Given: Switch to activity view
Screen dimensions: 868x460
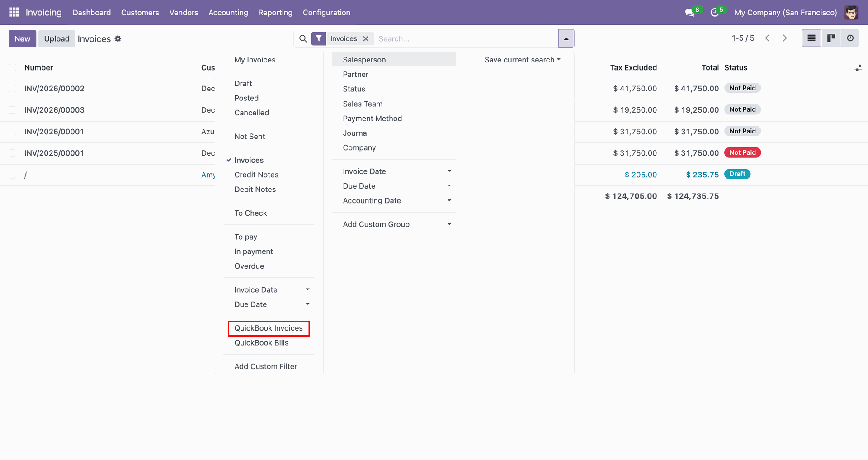Looking at the screenshot, I should (850, 38).
